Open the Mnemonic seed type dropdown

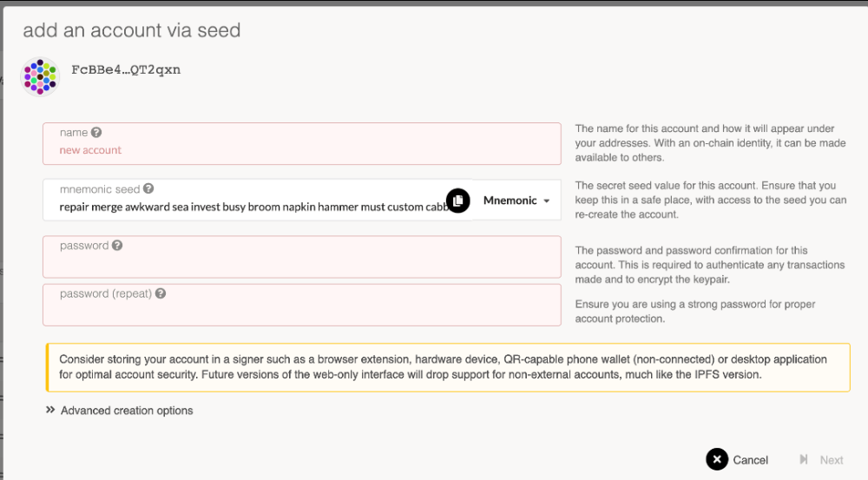click(x=516, y=201)
